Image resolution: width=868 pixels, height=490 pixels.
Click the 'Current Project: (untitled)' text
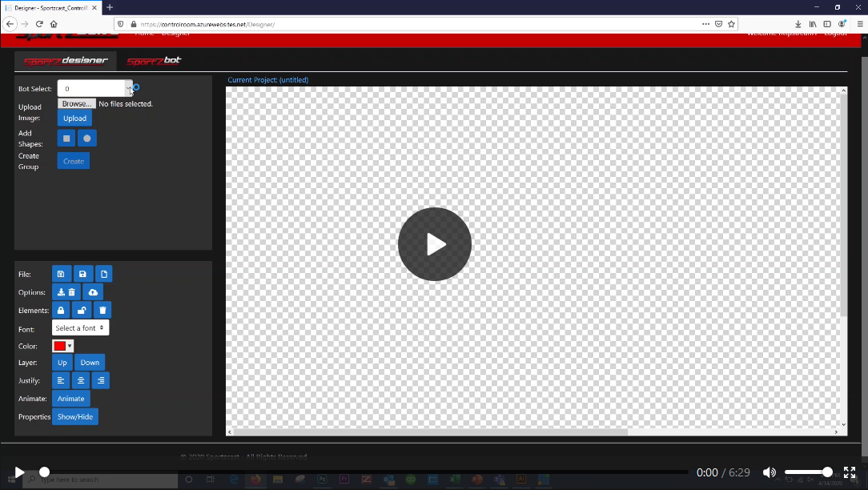click(268, 80)
